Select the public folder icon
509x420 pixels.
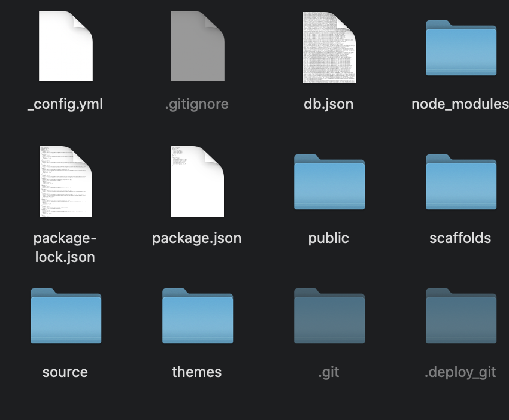point(329,182)
